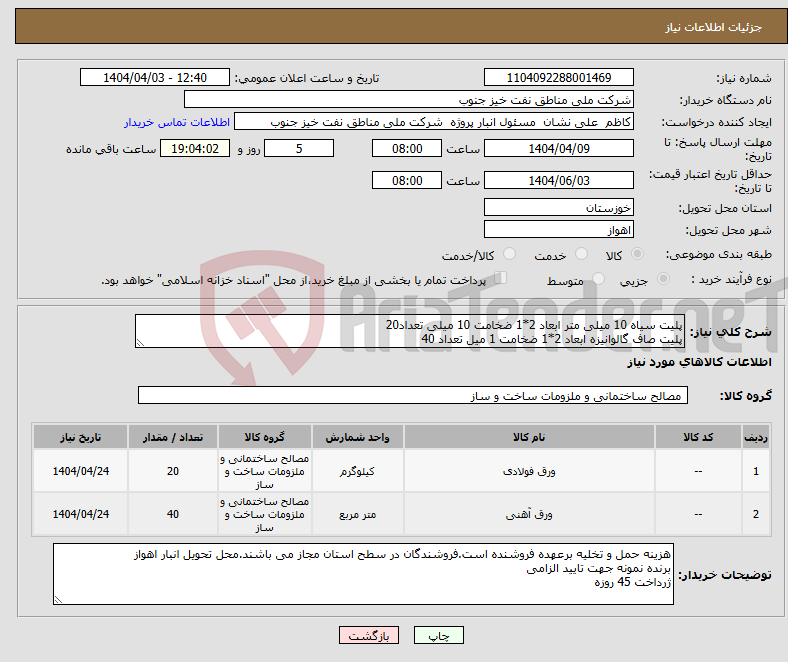Click the price validity date 1404/06/03
The width and height of the screenshot is (788, 662).
(558, 180)
